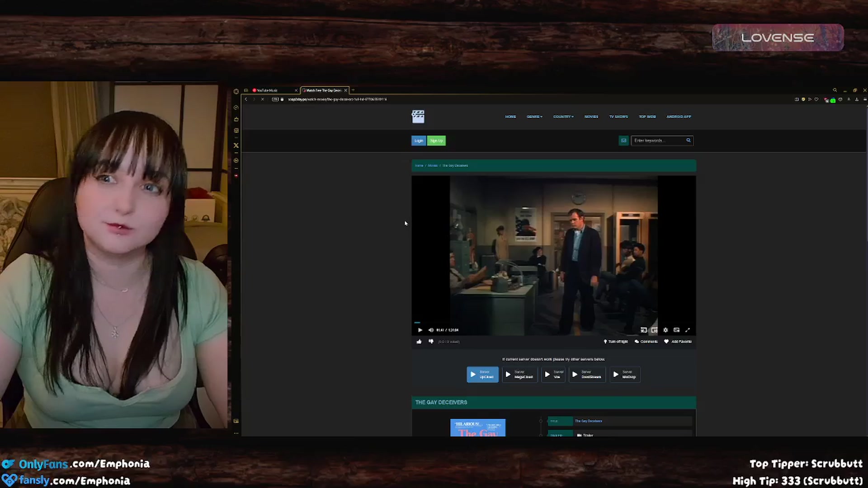Click the envelope message icon
The image size is (868, 488).
coord(623,141)
